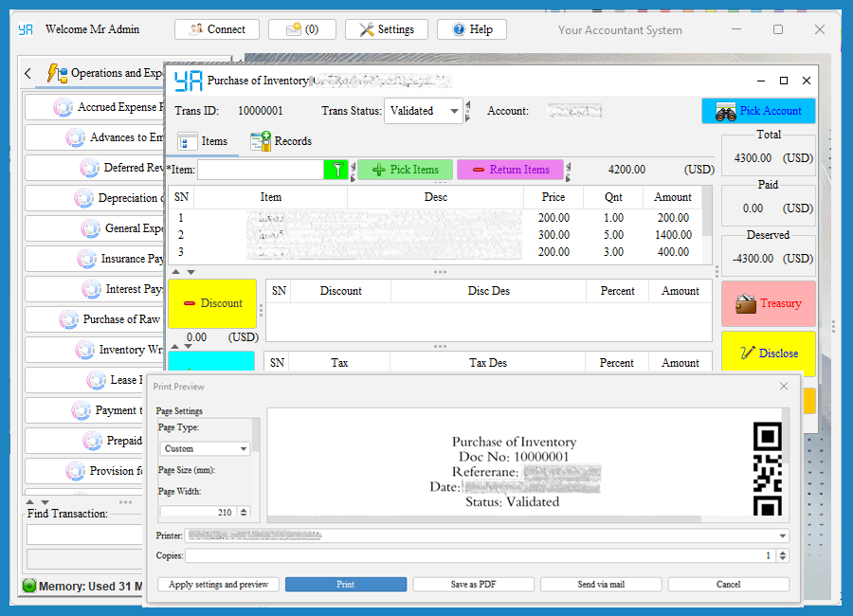Click the General Expenses entry icon
Screen dimensions: 853x616
90,228
